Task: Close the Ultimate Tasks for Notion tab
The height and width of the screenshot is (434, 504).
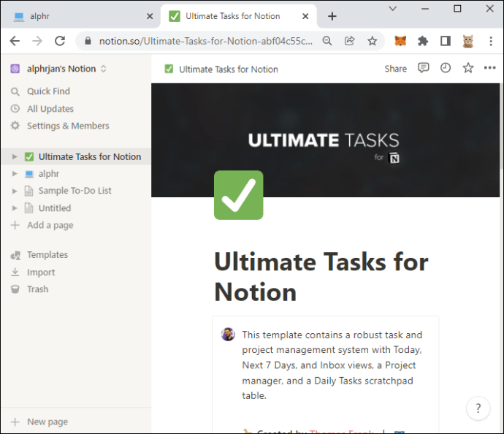Action: [x=305, y=16]
